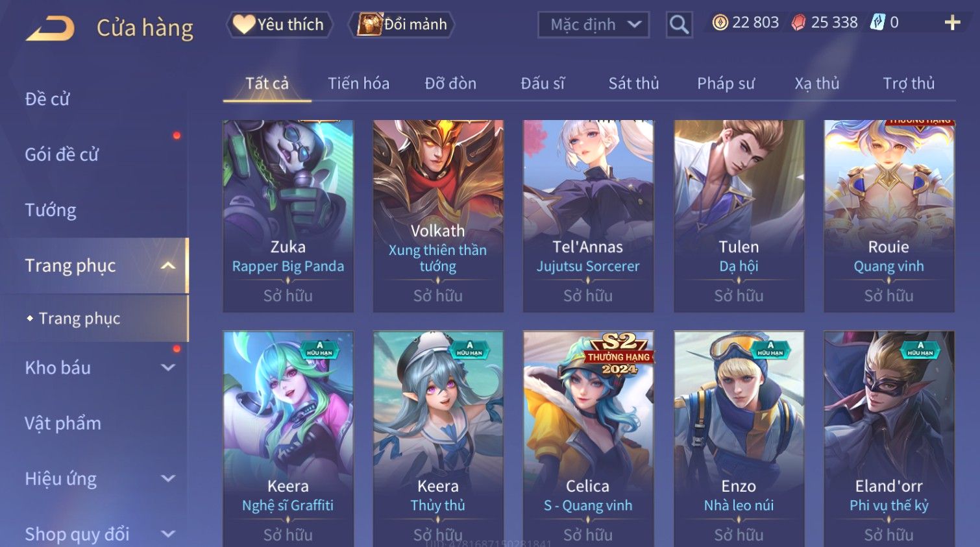980x547 pixels.
Task: Select the Pháp sư tab
Action: tap(726, 83)
